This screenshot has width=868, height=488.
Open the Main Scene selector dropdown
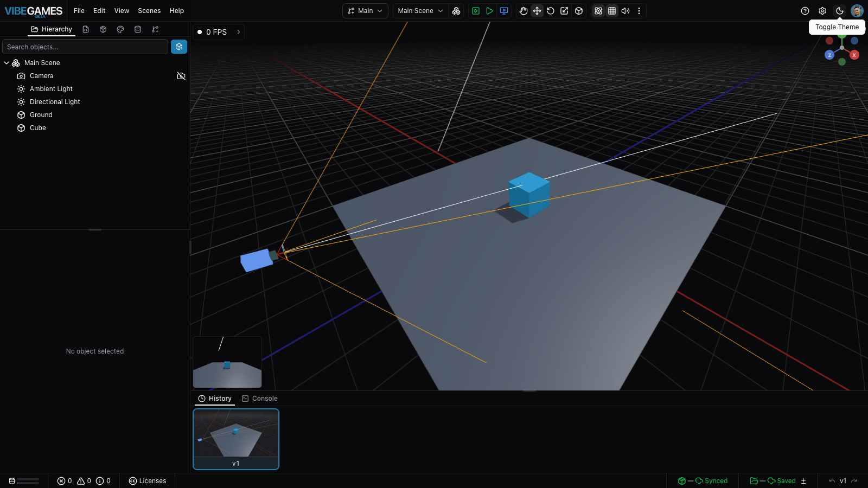420,11
